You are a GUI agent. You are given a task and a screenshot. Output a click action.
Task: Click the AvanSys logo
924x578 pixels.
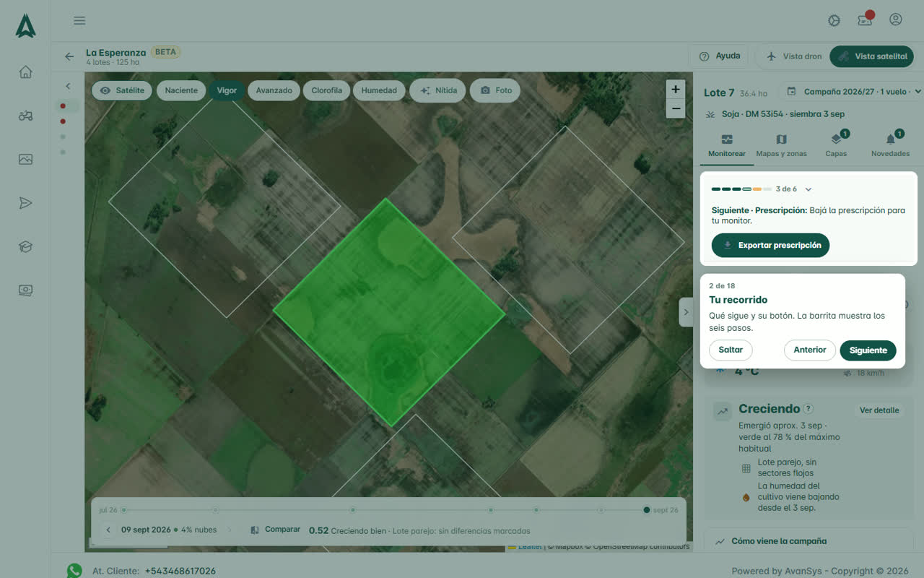25,26
